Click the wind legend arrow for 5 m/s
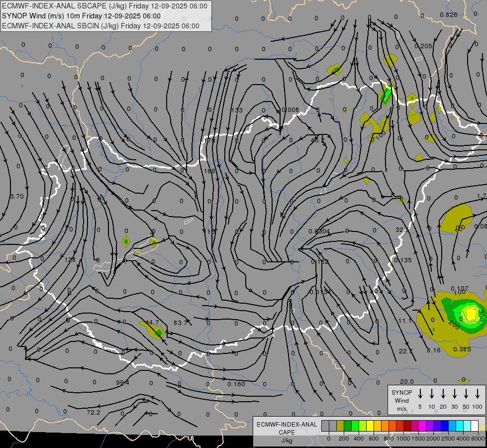This screenshot has width=487, height=448. tap(420, 394)
